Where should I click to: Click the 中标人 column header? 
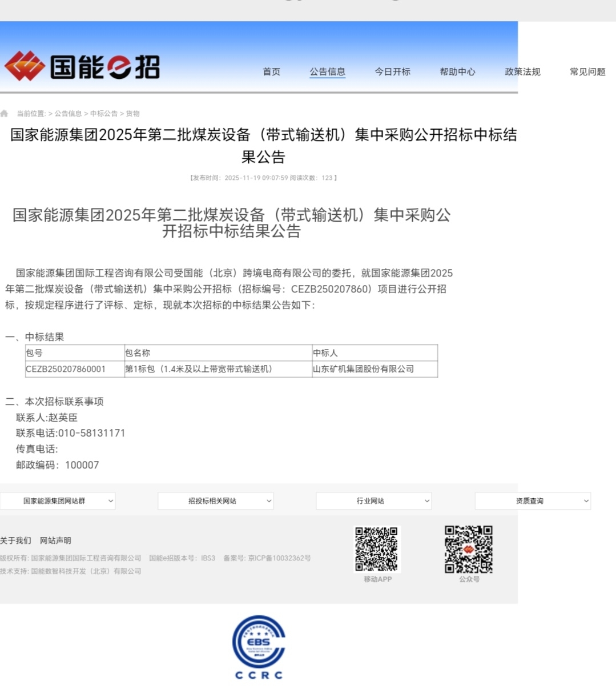click(375, 353)
